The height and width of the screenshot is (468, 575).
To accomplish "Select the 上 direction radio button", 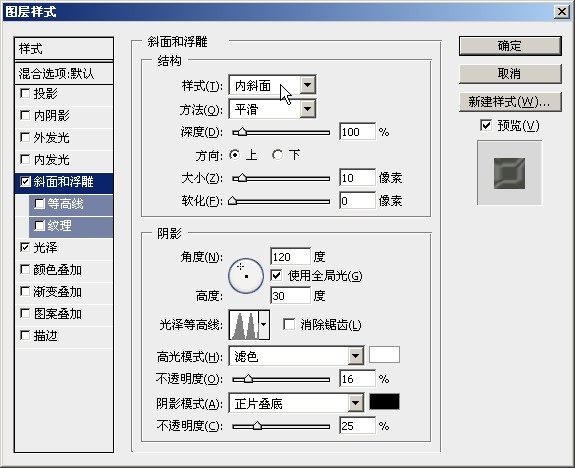I will tap(234, 155).
